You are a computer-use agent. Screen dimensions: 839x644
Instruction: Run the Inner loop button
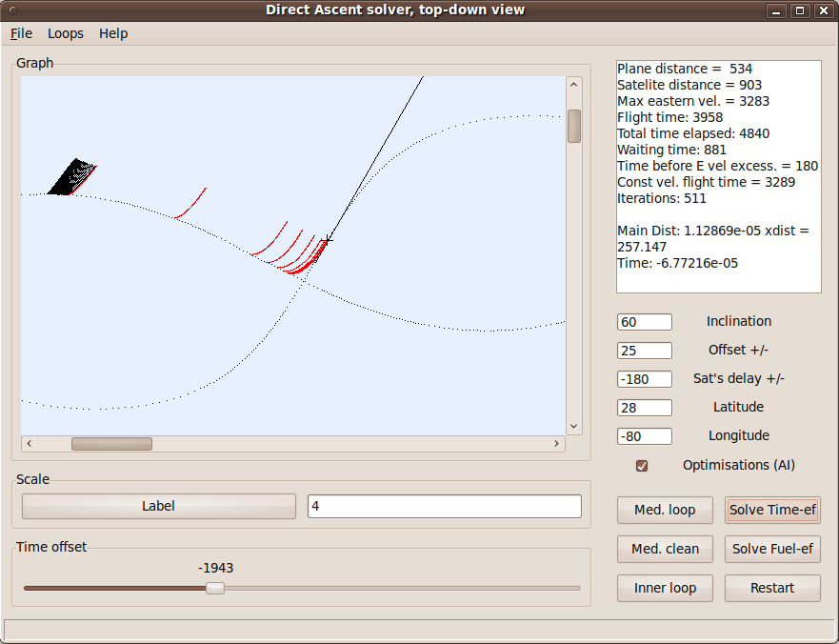(665, 588)
